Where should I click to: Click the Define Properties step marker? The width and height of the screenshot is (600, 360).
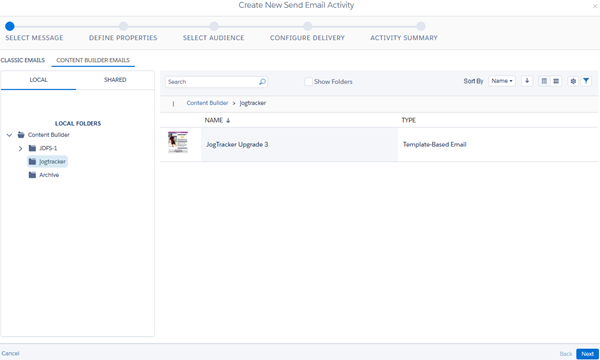point(123,26)
